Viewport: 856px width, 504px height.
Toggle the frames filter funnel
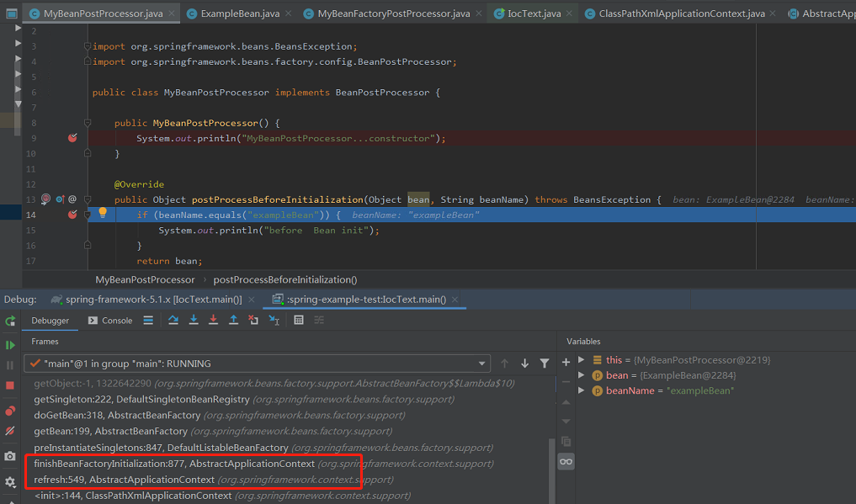[545, 363]
